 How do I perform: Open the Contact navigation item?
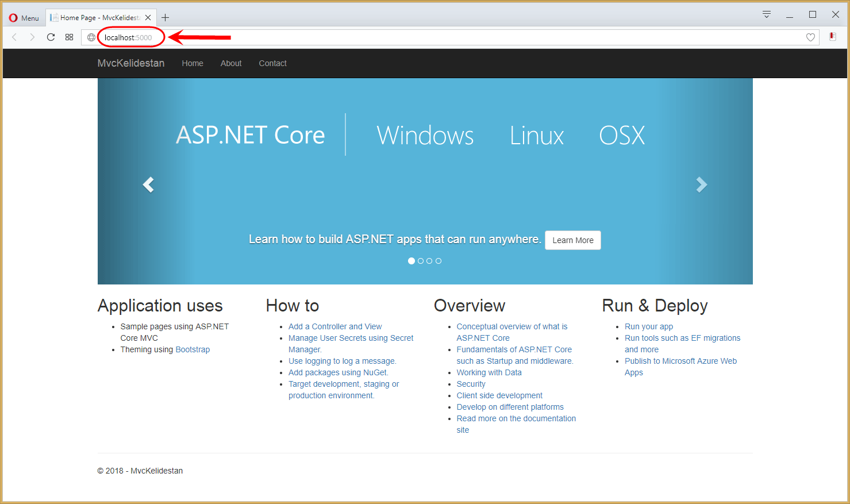272,63
